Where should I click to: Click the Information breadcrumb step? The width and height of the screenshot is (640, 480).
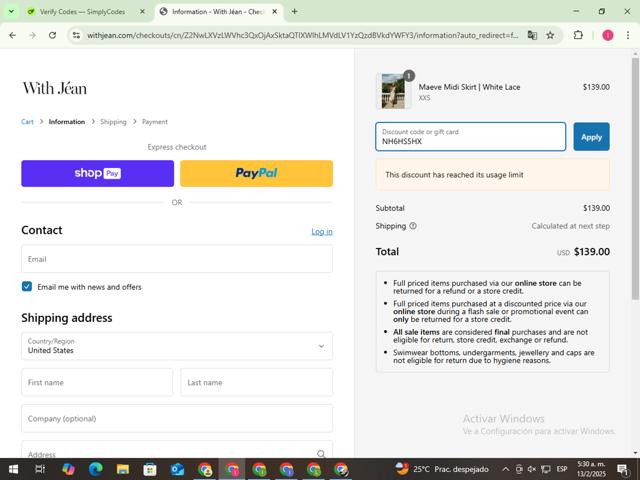tap(67, 122)
